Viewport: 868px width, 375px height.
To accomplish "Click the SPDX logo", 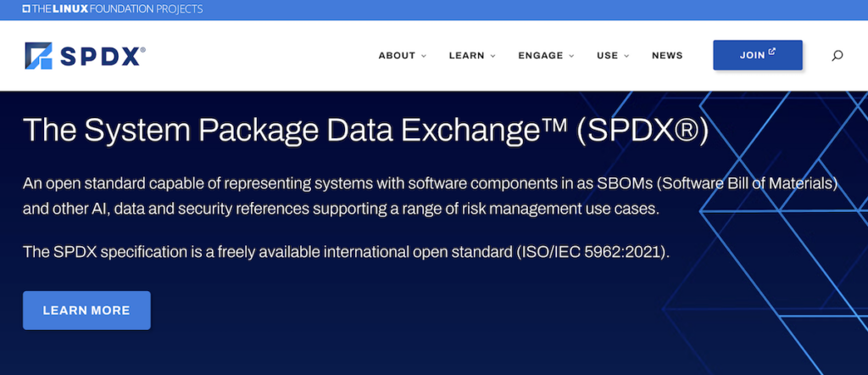I will tap(86, 55).
